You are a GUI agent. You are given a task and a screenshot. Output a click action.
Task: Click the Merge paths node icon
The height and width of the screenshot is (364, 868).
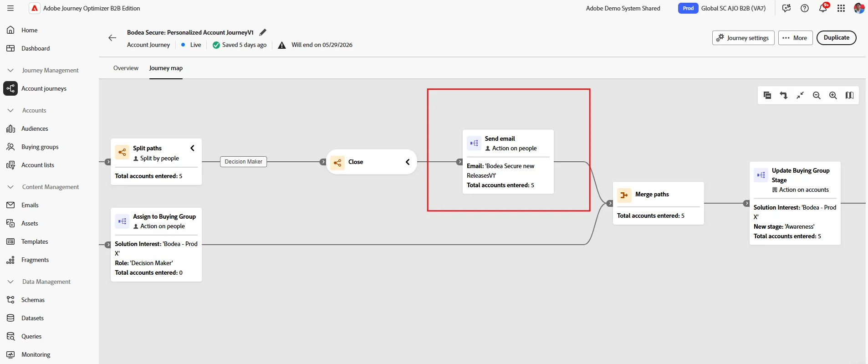coord(624,195)
